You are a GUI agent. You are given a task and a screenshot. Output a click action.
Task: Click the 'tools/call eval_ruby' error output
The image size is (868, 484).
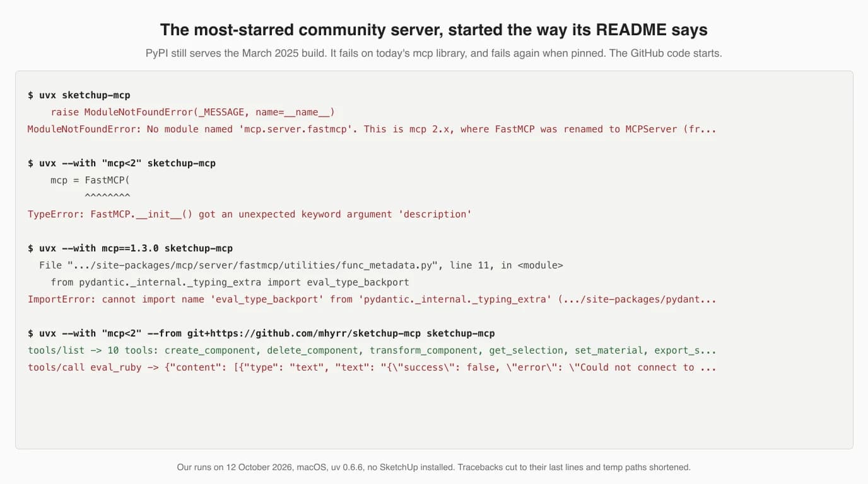[372, 367]
